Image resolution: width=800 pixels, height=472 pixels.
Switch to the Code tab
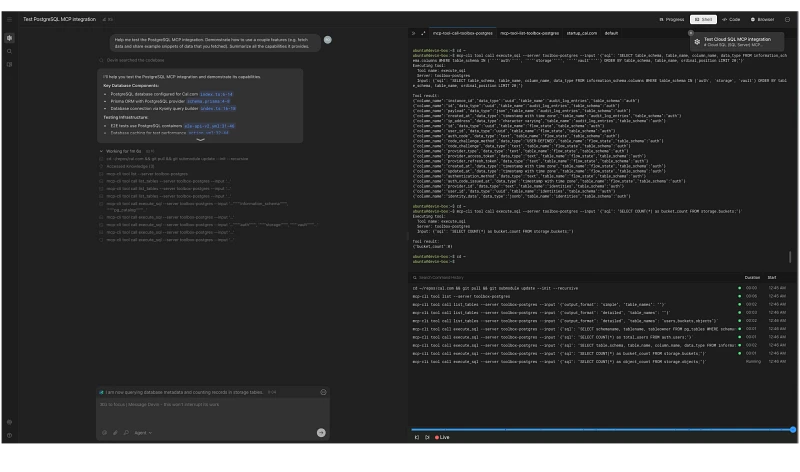731,19
